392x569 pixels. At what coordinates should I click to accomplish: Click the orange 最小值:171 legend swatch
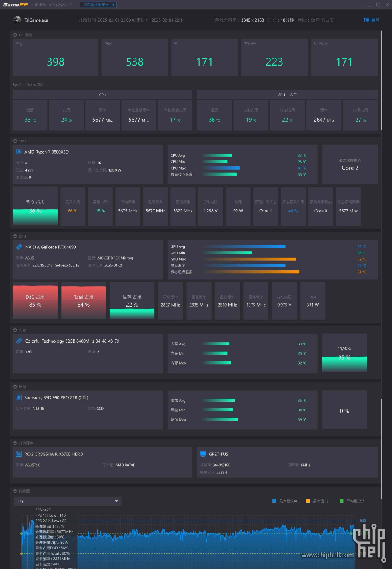click(x=308, y=501)
